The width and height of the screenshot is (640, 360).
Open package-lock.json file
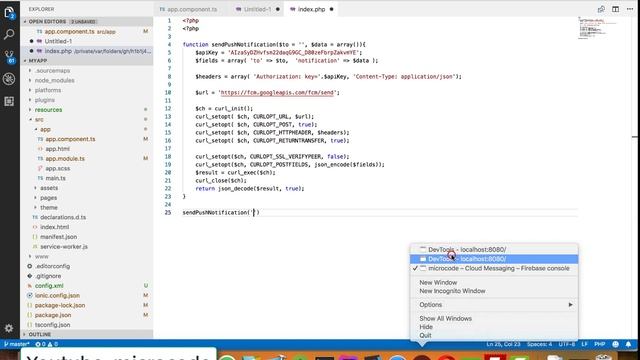pyautogui.click(x=60, y=305)
